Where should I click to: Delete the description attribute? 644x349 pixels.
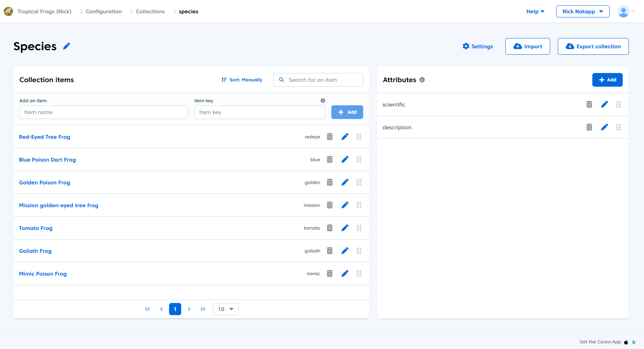click(589, 127)
